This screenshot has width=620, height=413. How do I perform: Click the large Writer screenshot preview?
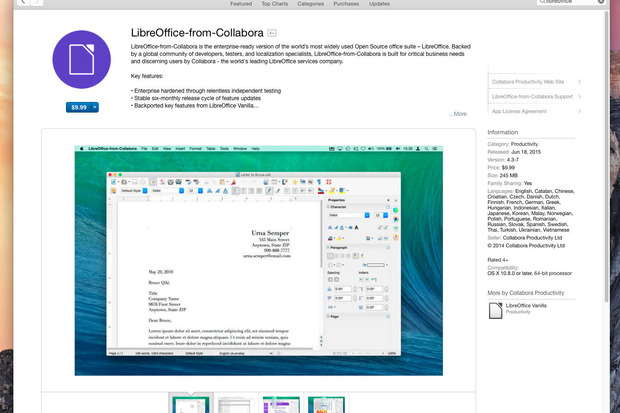pos(259,261)
